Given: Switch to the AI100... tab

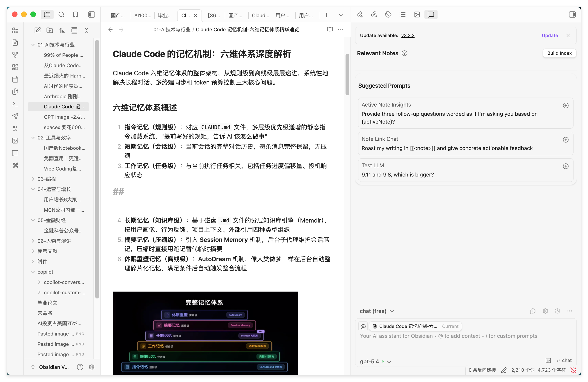Looking at the screenshot, I should [143, 15].
